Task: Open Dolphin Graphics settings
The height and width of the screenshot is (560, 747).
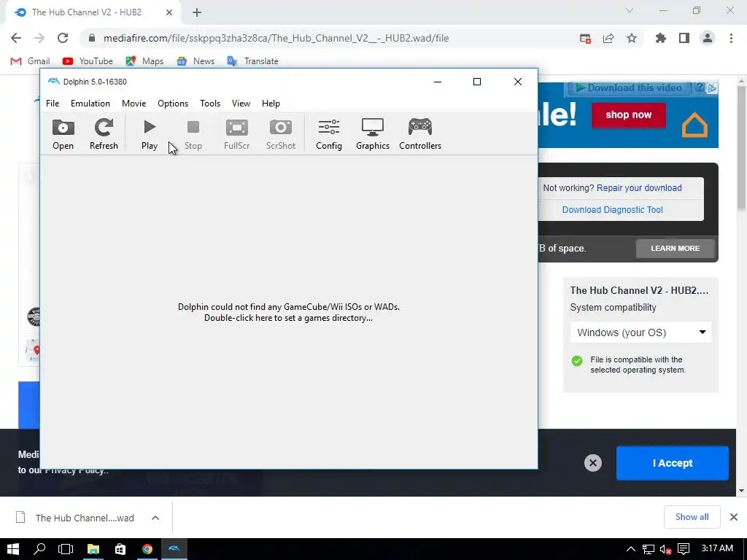Action: pyautogui.click(x=373, y=134)
